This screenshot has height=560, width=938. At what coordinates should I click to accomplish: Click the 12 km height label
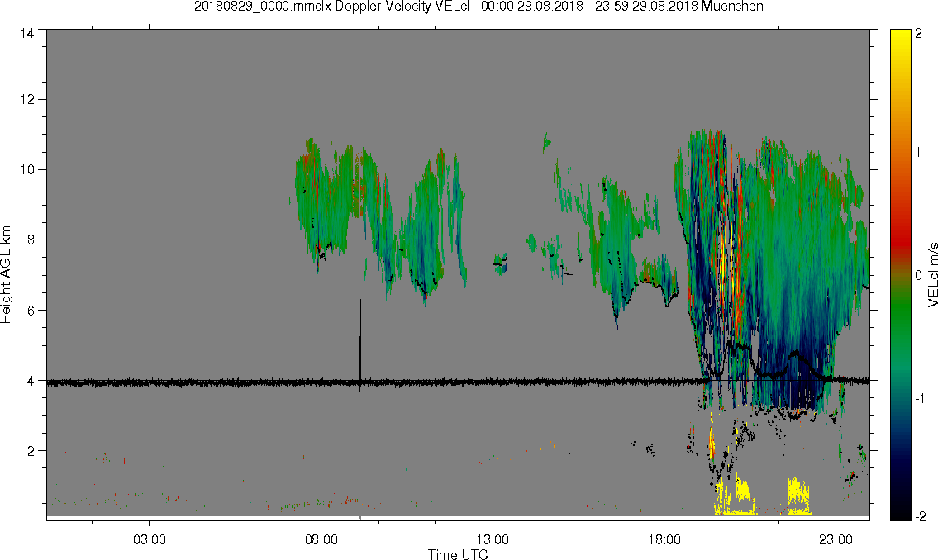pyautogui.click(x=27, y=99)
